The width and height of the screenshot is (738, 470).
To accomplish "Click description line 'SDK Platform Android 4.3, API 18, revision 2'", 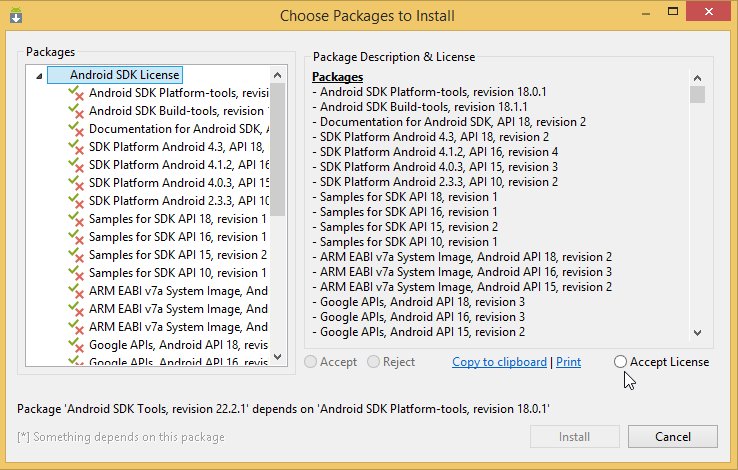I will tap(431, 137).
